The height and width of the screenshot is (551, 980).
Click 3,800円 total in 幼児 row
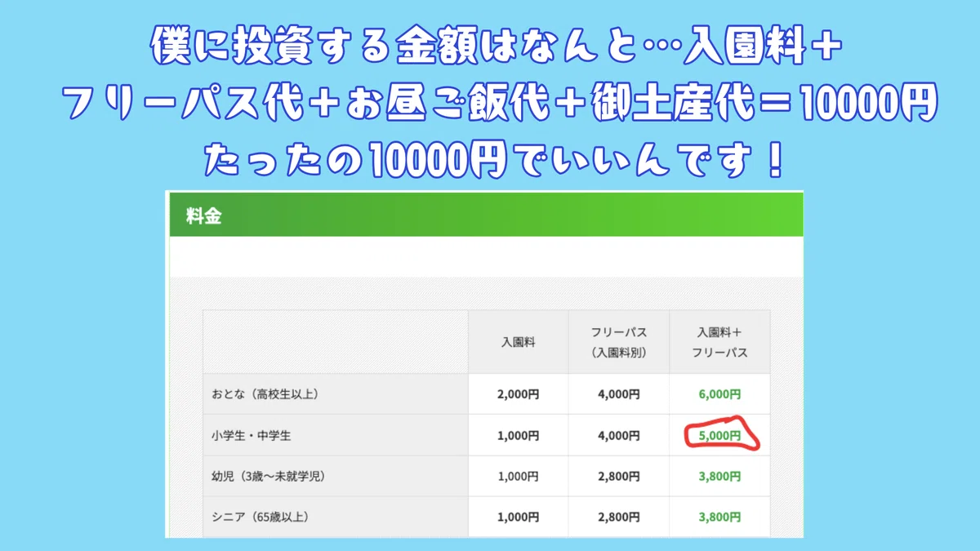pyautogui.click(x=719, y=477)
